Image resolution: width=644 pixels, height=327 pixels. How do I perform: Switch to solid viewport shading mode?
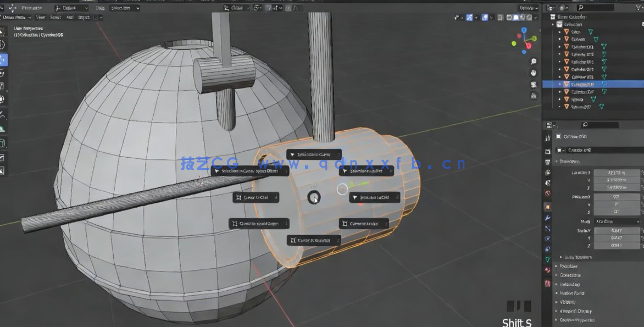pos(516,17)
